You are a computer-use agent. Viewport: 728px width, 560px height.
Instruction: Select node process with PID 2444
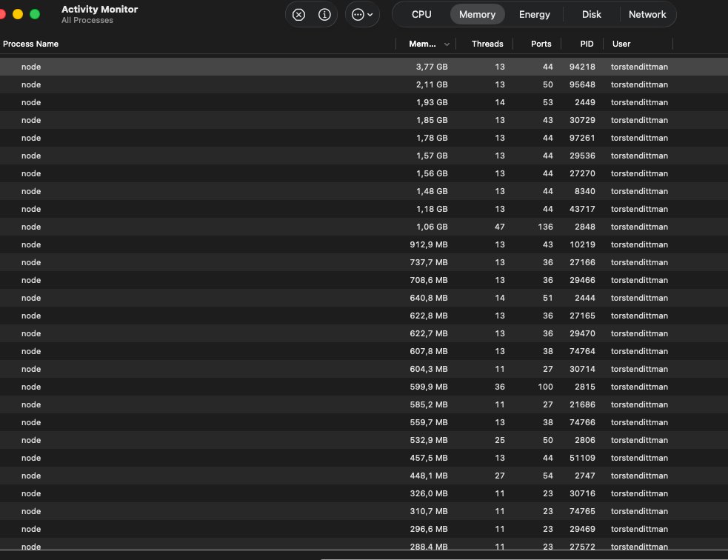364,298
